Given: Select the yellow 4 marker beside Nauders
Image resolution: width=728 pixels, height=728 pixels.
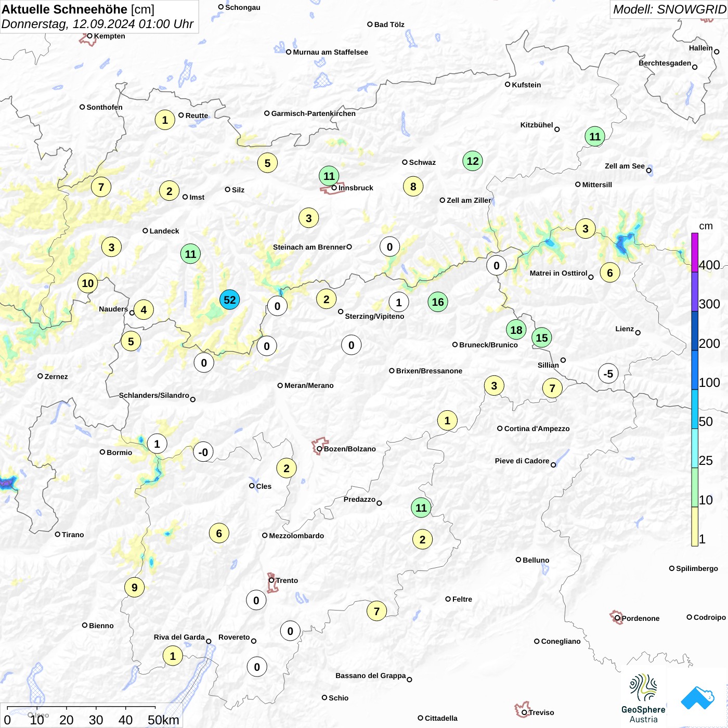Looking at the screenshot, I should (144, 310).
